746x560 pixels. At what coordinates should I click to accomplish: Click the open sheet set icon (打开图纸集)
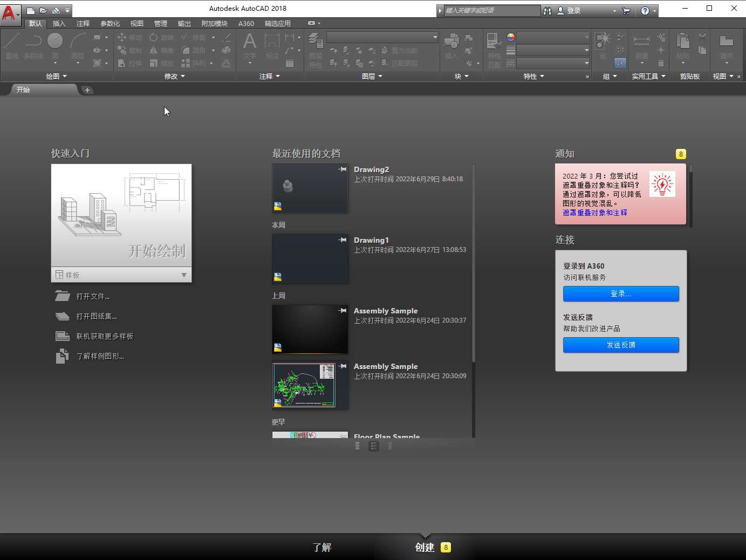pyautogui.click(x=63, y=316)
